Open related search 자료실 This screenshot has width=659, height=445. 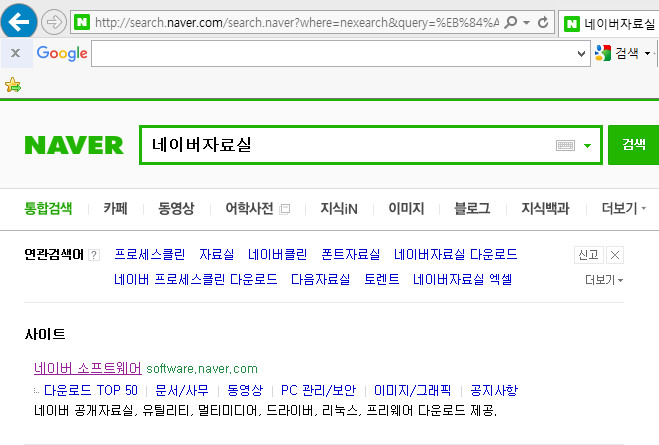pos(216,255)
